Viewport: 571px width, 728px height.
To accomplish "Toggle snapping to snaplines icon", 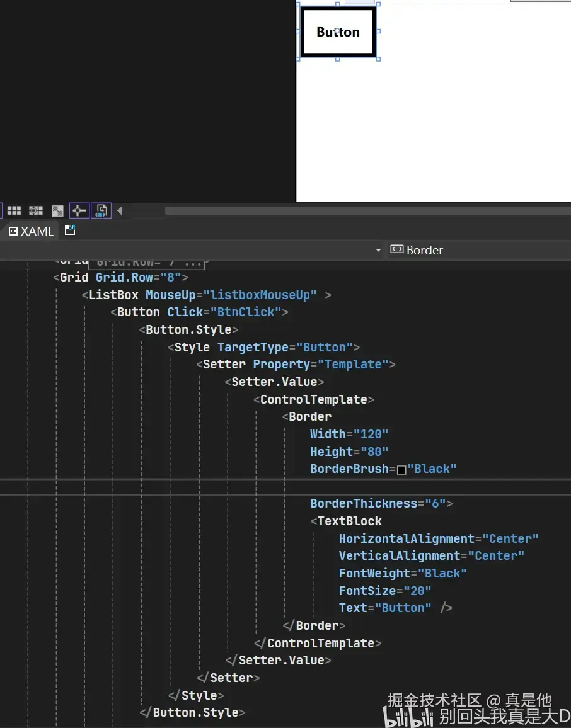I will (x=79, y=211).
